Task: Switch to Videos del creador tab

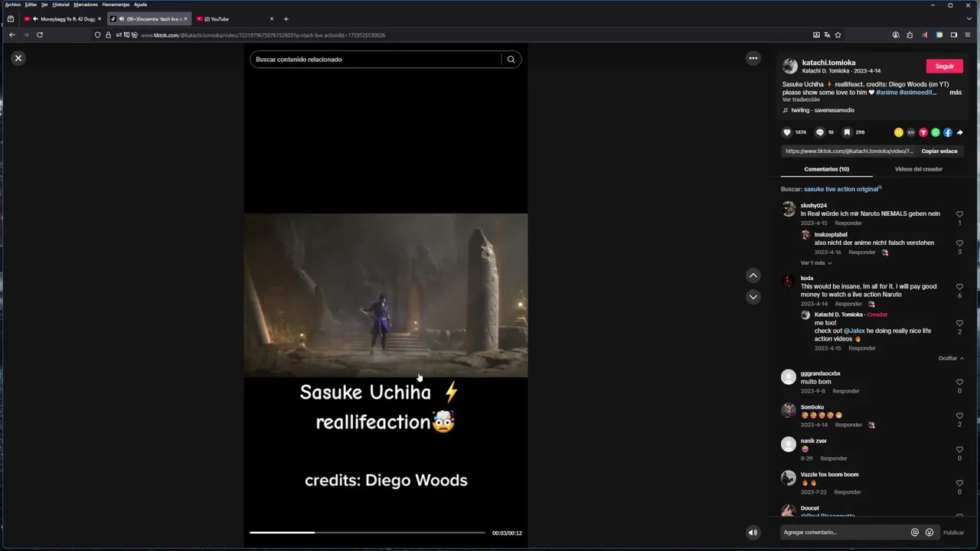Action: click(918, 169)
